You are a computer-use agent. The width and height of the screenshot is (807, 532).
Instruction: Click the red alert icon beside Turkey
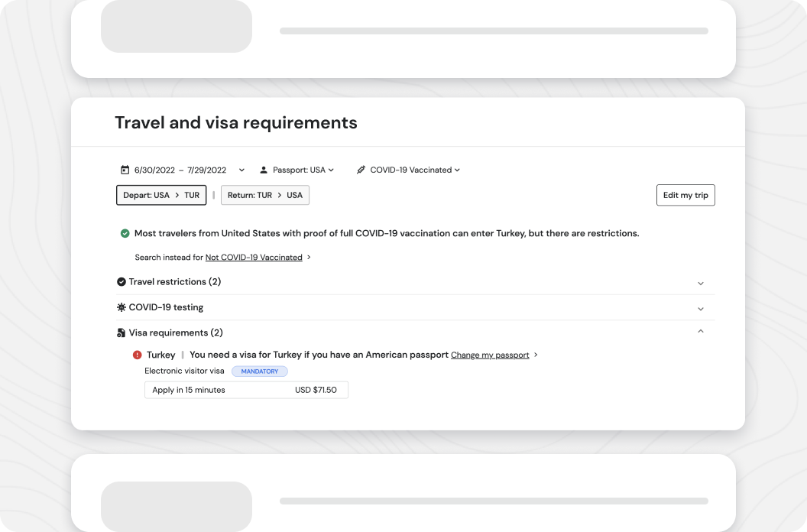(138, 355)
